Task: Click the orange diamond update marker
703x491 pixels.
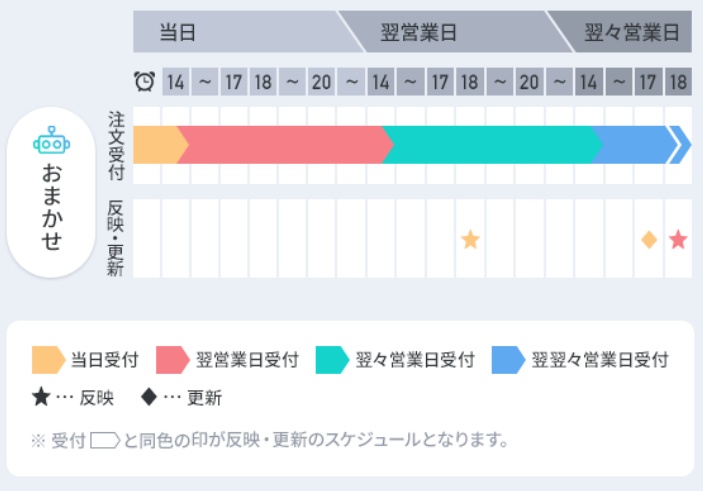Action: (x=649, y=240)
